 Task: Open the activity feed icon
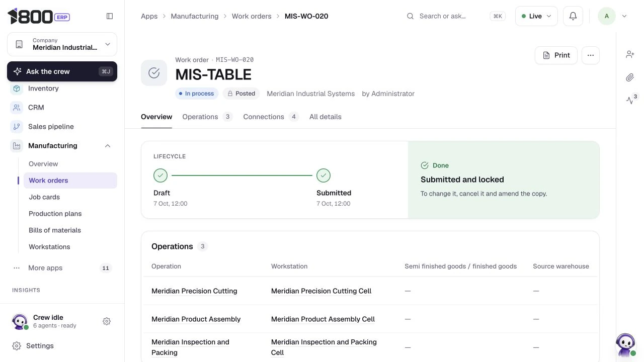coord(630,101)
